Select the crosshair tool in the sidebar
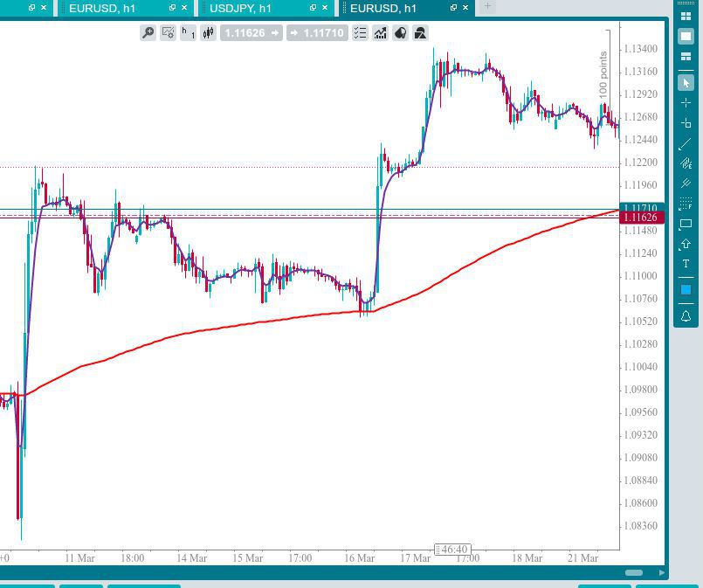 pos(686,103)
